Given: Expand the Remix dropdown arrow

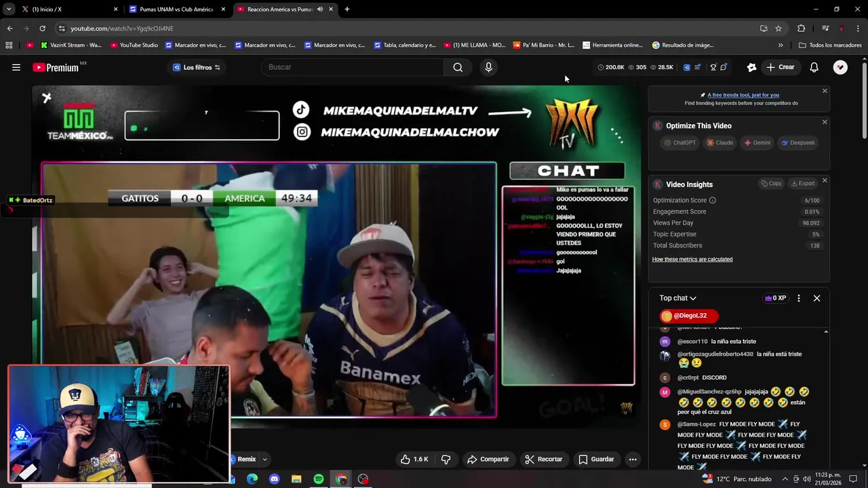Looking at the screenshot, I should point(265,459).
